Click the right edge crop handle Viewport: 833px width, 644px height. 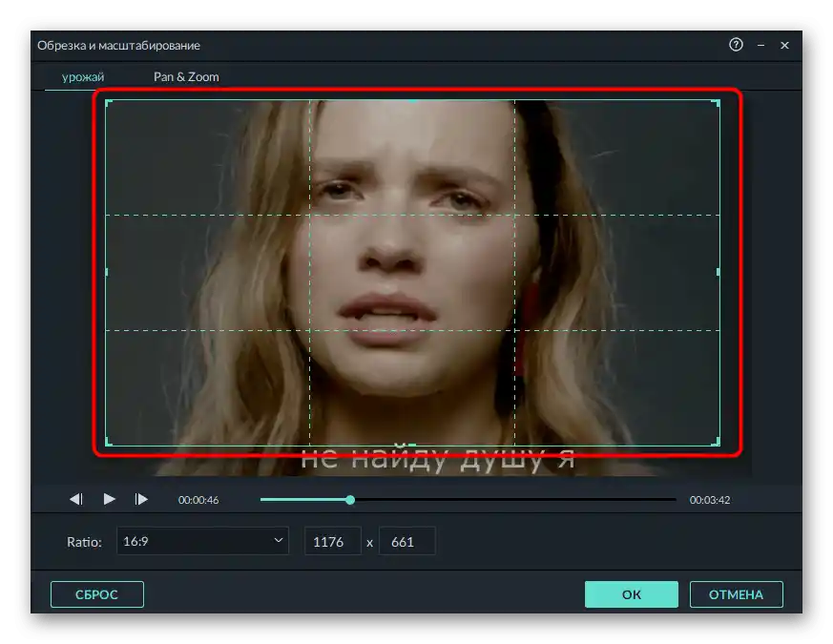[x=718, y=272]
